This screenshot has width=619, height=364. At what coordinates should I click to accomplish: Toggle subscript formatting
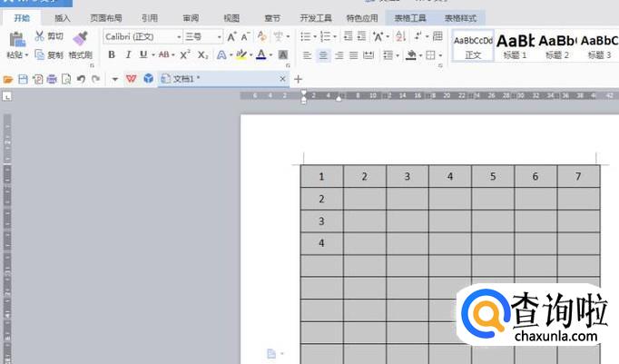202,54
